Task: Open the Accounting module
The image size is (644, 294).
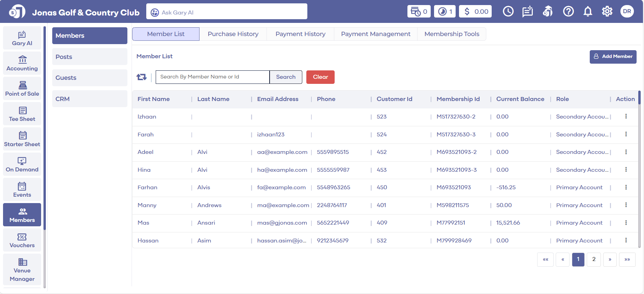Action: (x=22, y=64)
